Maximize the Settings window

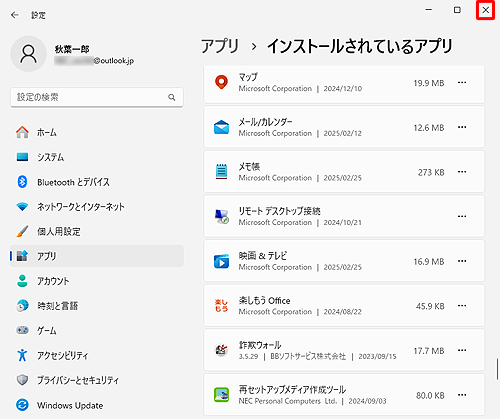457,10
